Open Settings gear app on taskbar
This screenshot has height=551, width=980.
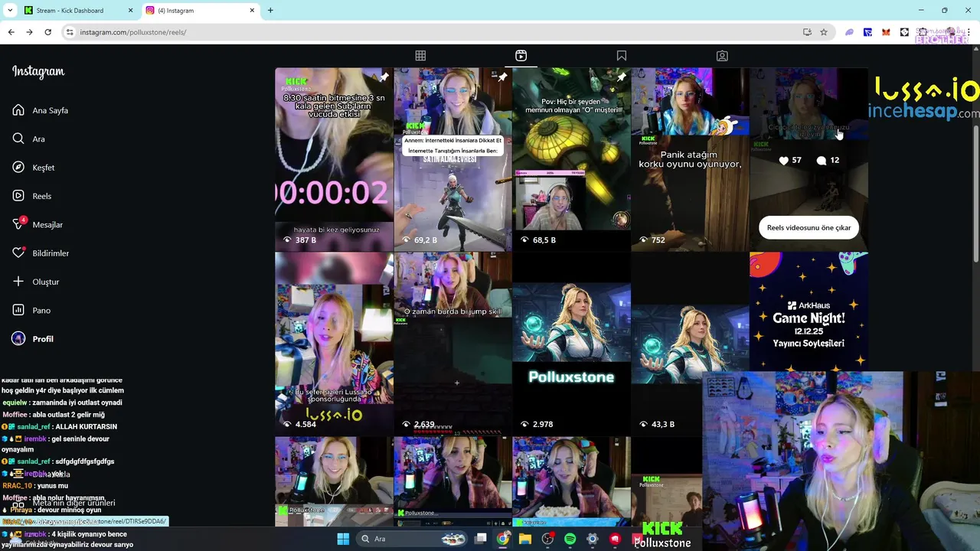[x=592, y=539]
